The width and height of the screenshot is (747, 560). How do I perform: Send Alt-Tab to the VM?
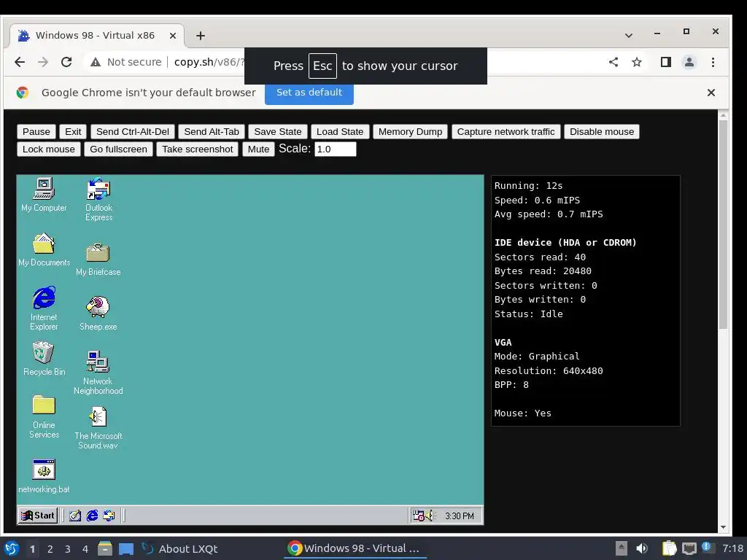coord(212,132)
